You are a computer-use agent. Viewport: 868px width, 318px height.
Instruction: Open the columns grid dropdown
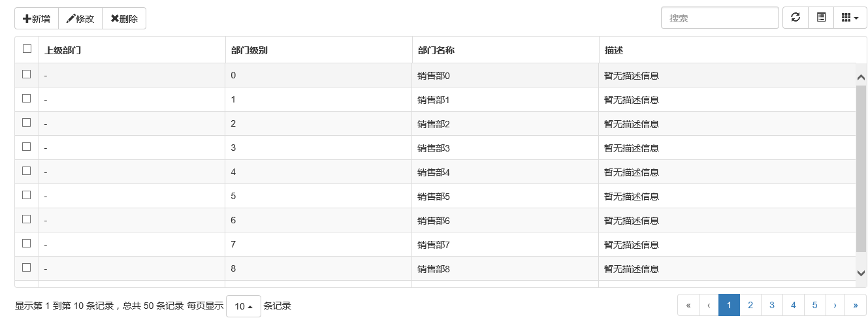click(x=850, y=18)
